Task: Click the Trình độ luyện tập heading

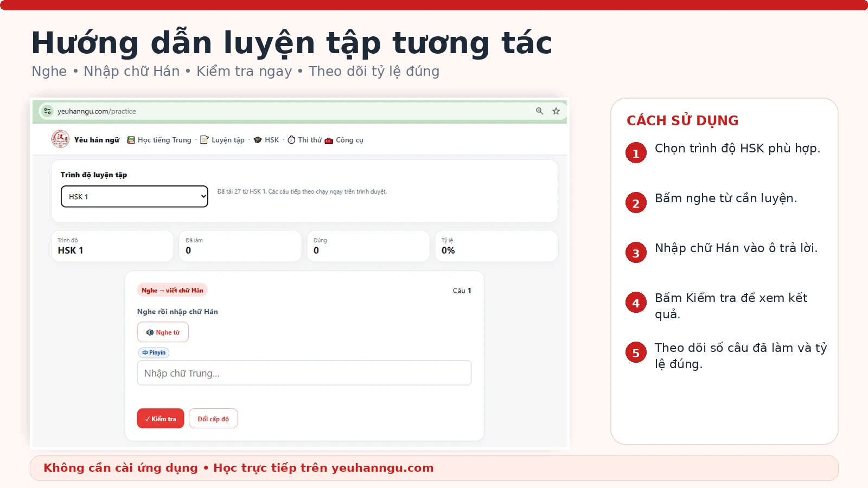Action: pyautogui.click(x=94, y=175)
